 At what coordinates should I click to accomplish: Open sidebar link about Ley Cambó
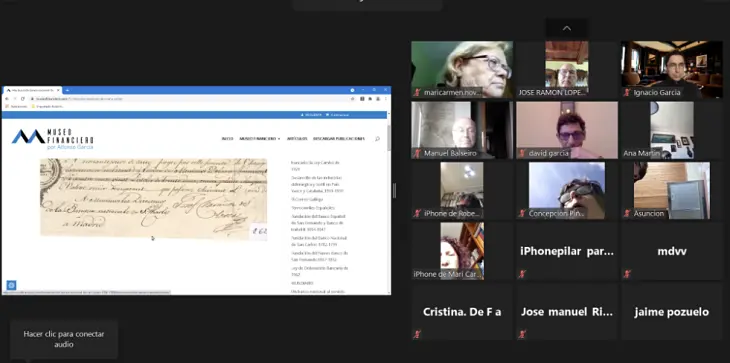pos(315,166)
